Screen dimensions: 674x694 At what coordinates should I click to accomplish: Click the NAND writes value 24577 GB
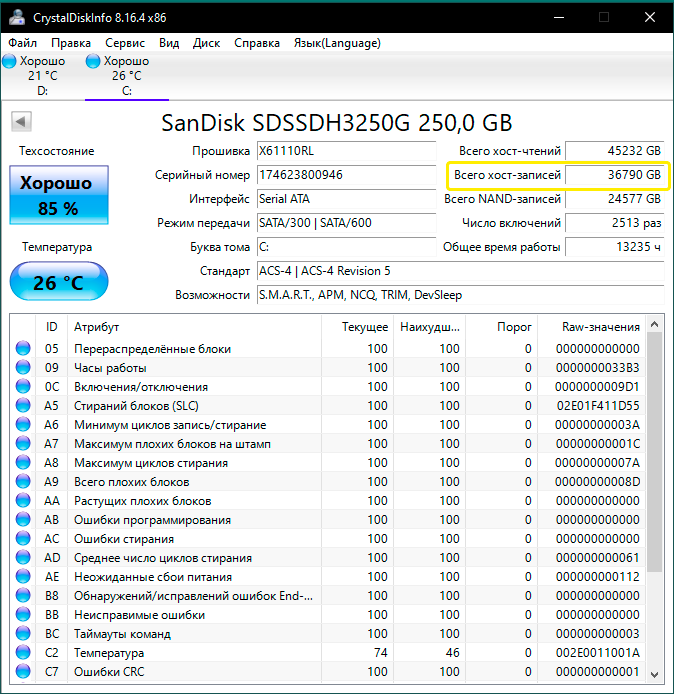point(615,199)
